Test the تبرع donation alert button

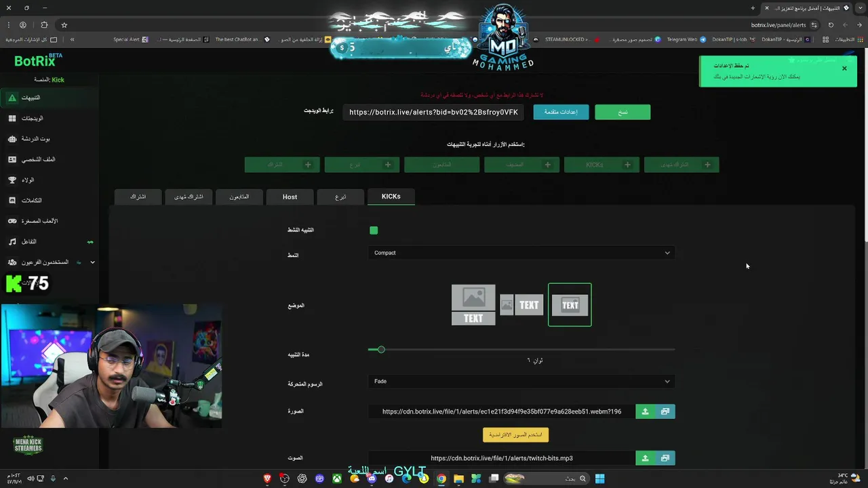coord(362,165)
